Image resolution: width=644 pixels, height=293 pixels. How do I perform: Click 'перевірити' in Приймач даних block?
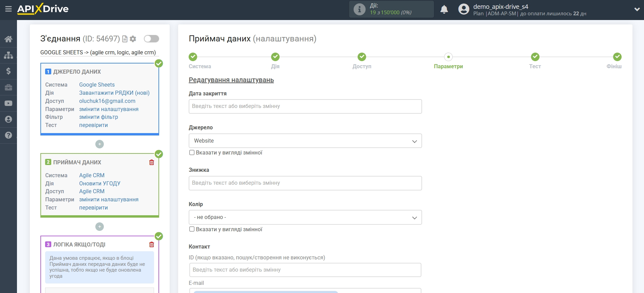tap(94, 208)
